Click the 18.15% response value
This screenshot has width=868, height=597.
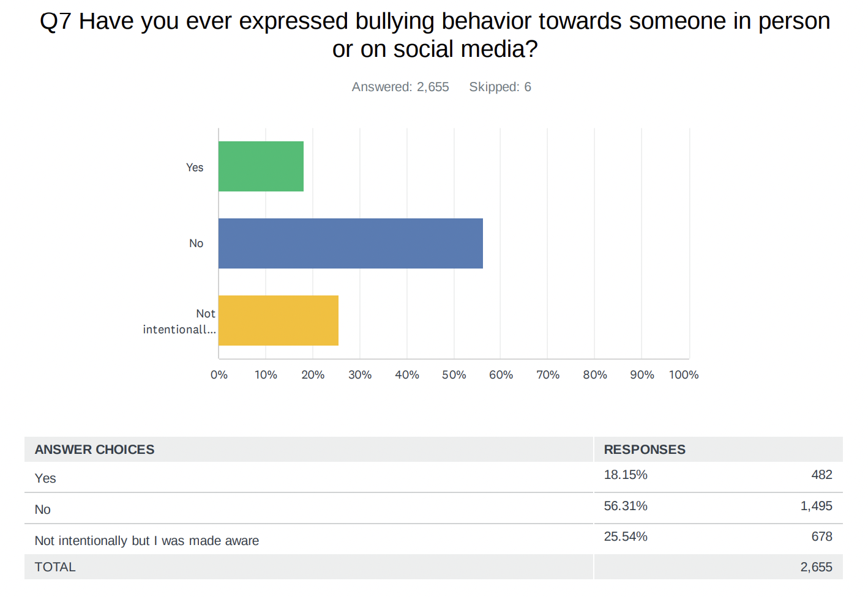626,475
